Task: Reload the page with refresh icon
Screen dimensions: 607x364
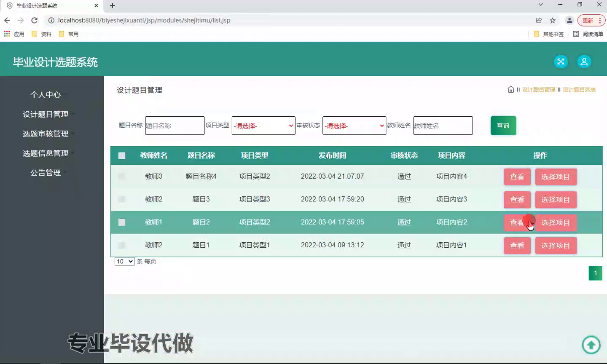Action: (35, 20)
